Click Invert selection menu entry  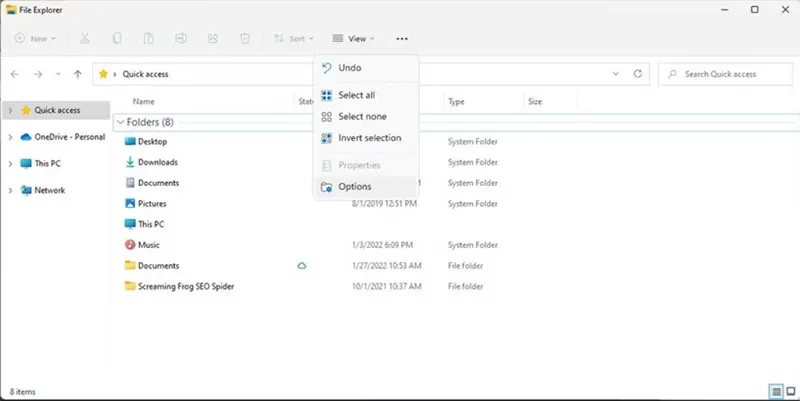tap(368, 138)
